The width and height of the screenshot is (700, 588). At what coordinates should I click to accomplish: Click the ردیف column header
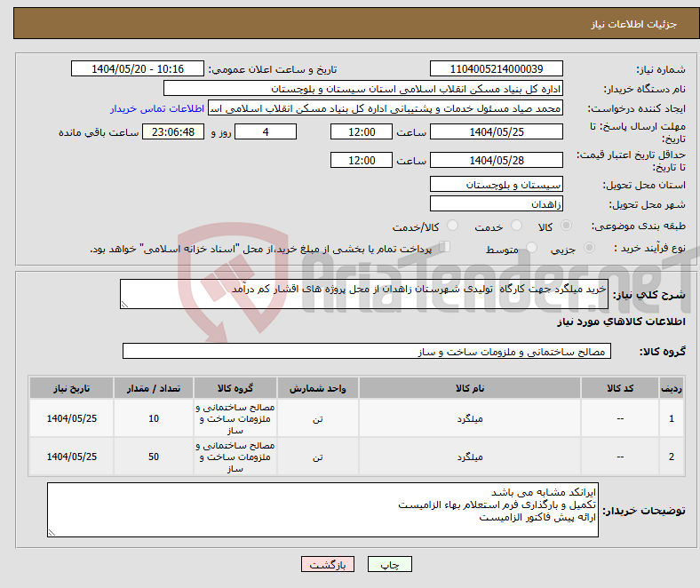pos(671,388)
